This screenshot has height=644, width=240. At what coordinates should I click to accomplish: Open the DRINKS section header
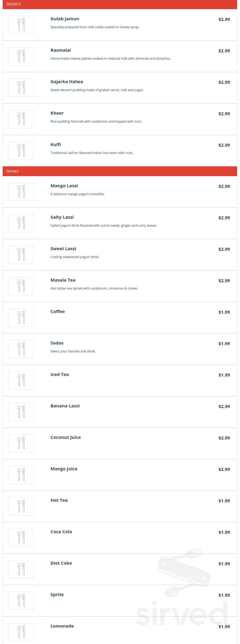[x=120, y=171]
